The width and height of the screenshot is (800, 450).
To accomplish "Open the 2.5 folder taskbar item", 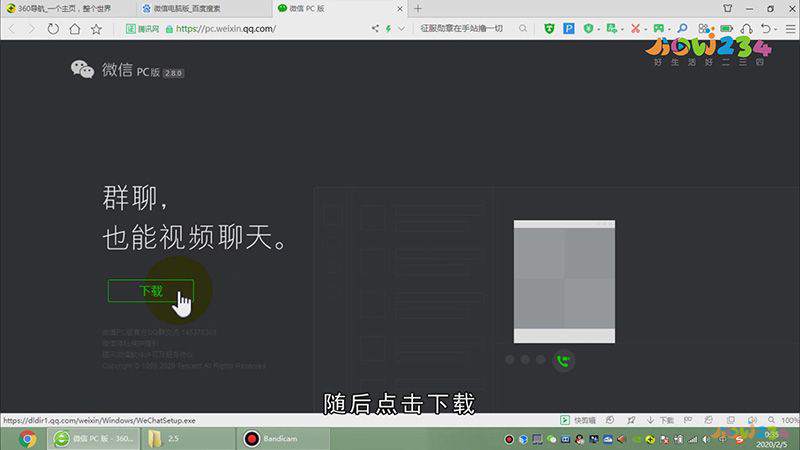I will click(x=189, y=439).
